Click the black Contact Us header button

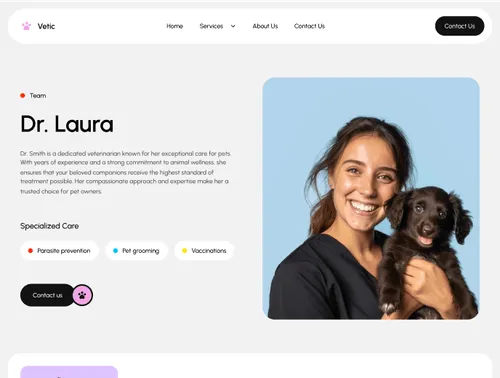tap(459, 26)
